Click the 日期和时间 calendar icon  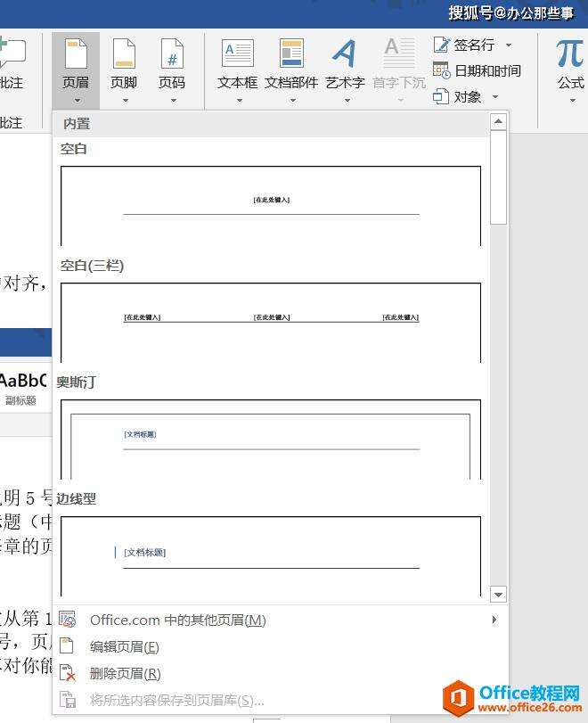[x=442, y=70]
